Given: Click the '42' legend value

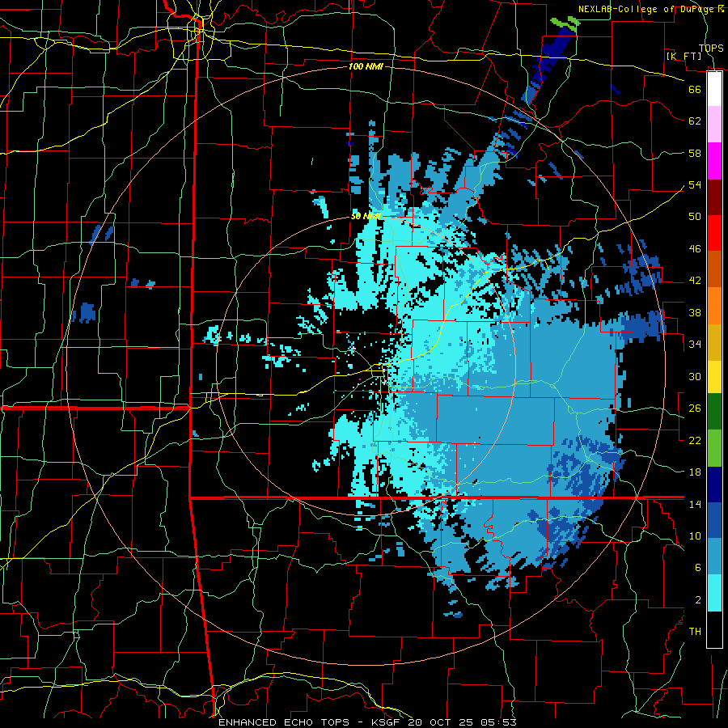Looking at the screenshot, I should click(x=695, y=281).
